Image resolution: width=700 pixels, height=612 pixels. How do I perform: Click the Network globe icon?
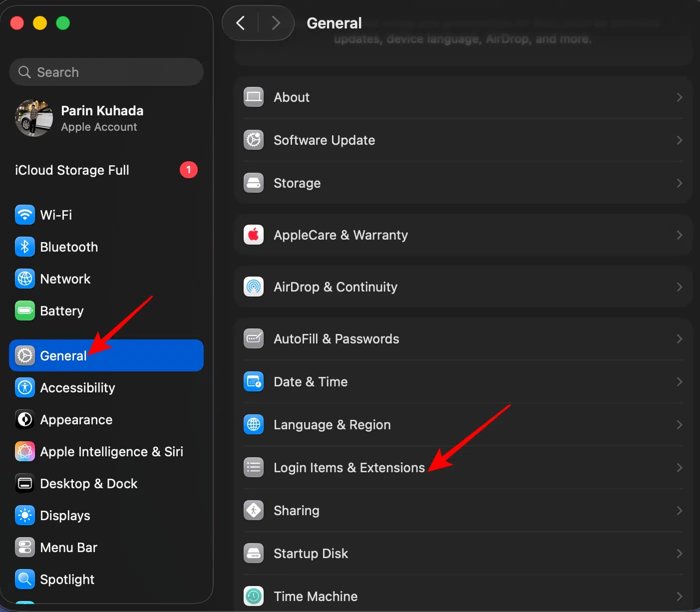[x=25, y=279]
